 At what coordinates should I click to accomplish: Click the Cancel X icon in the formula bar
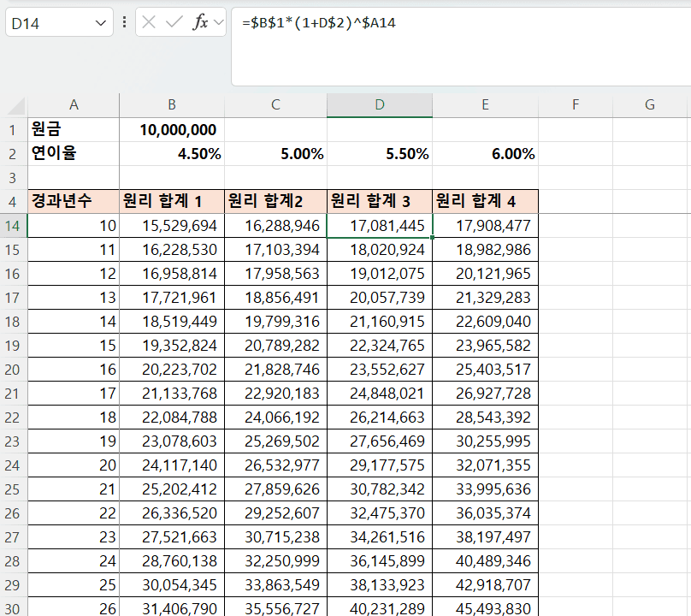pos(149,22)
